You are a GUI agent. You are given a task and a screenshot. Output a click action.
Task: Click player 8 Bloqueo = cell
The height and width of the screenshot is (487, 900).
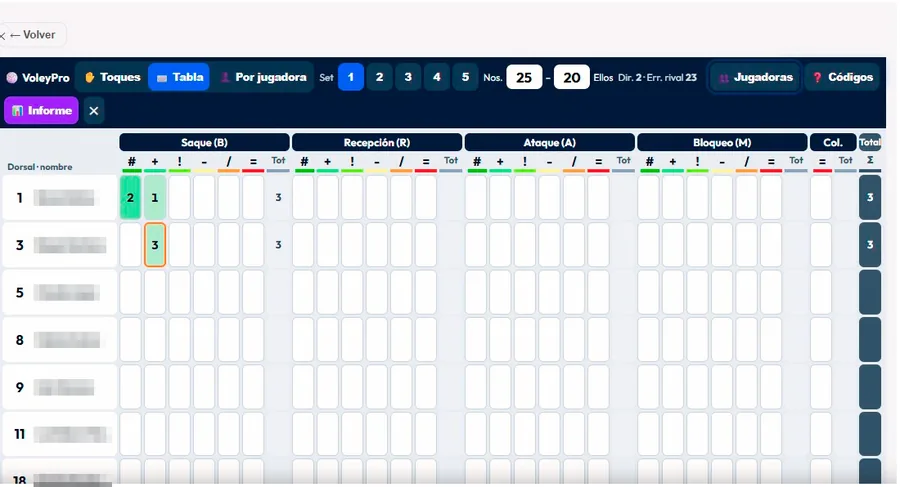771,339
